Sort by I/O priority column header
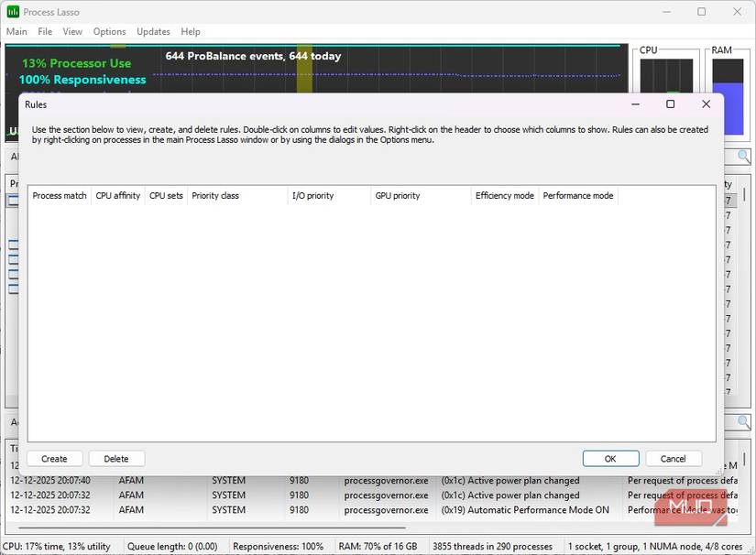Viewport: 756px width, 555px height. click(x=329, y=196)
